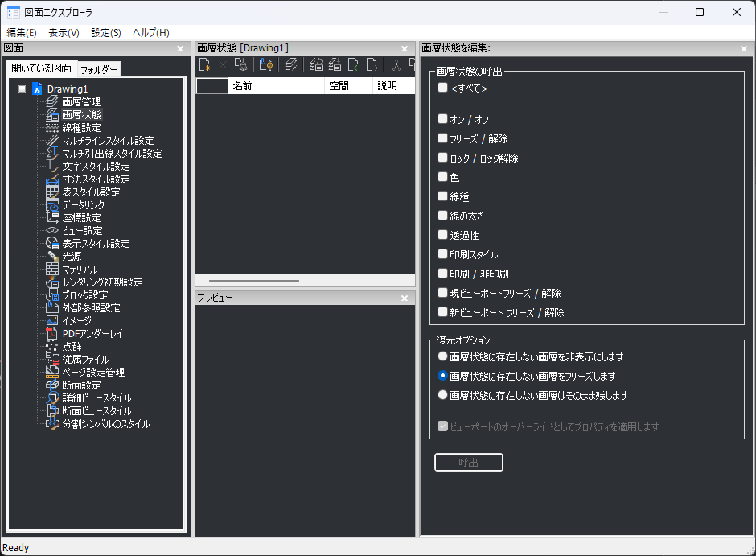Open the 表示(V) menu
756x556 pixels.
pos(64,33)
